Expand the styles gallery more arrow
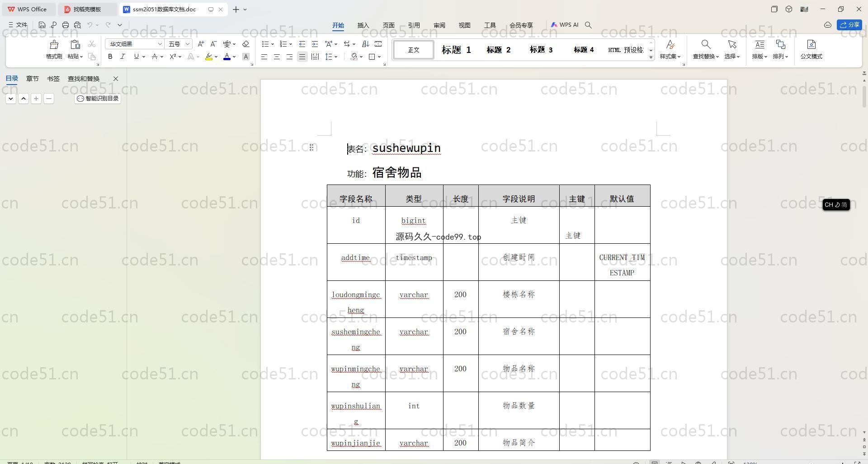Screen dimensions: 868x464 tap(651, 57)
